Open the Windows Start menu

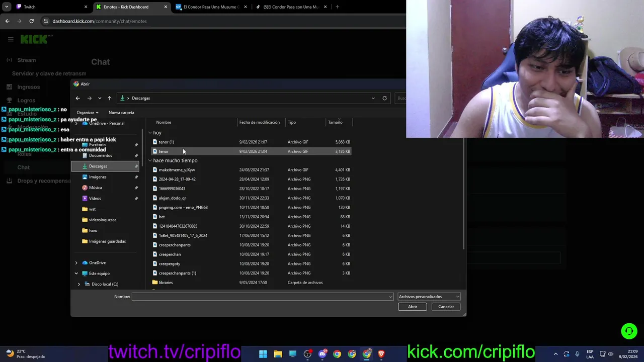[263, 354]
